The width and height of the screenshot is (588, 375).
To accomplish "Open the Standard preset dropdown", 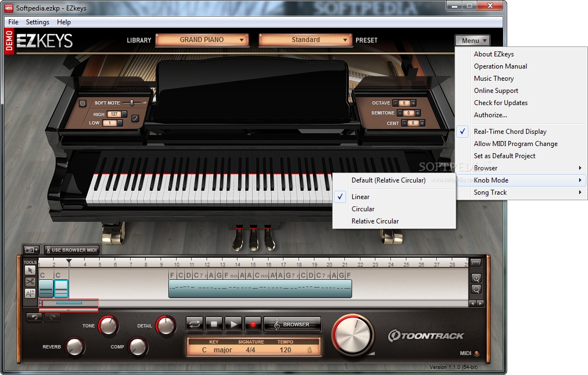I will click(306, 40).
